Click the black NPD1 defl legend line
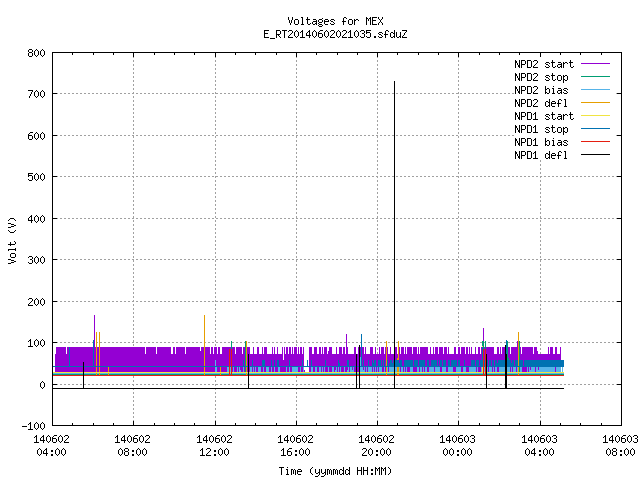The width and height of the screenshot is (640, 480). coord(595,155)
